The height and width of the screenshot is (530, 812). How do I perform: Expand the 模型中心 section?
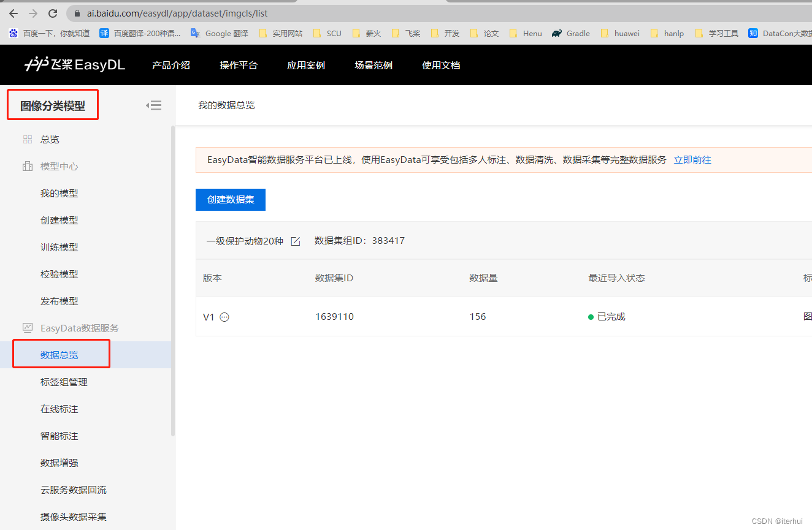pyautogui.click(x=59, y=166)
